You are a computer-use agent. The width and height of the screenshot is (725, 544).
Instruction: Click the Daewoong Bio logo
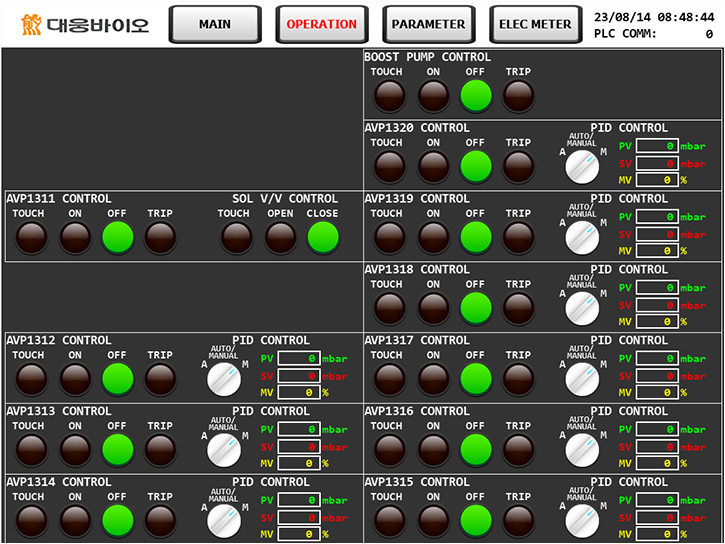pos(85,24)
